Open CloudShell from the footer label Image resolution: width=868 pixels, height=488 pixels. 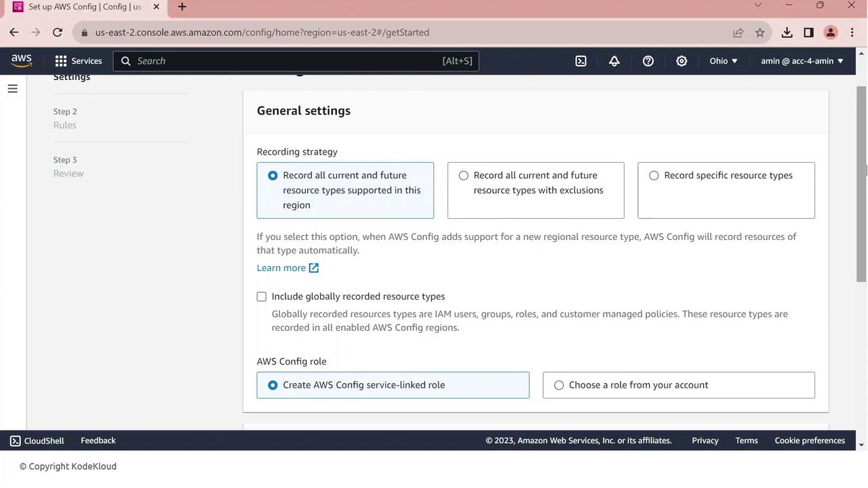coord(44,441)
